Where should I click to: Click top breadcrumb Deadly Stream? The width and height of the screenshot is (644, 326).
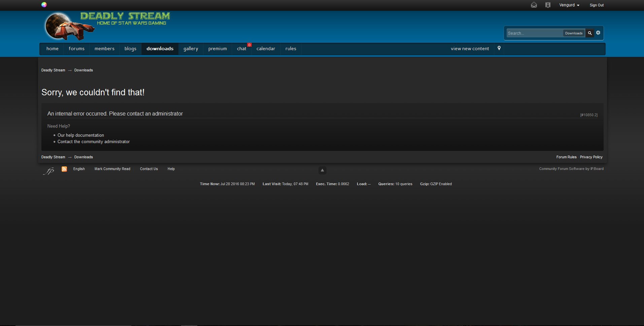[x=53, y=70]
